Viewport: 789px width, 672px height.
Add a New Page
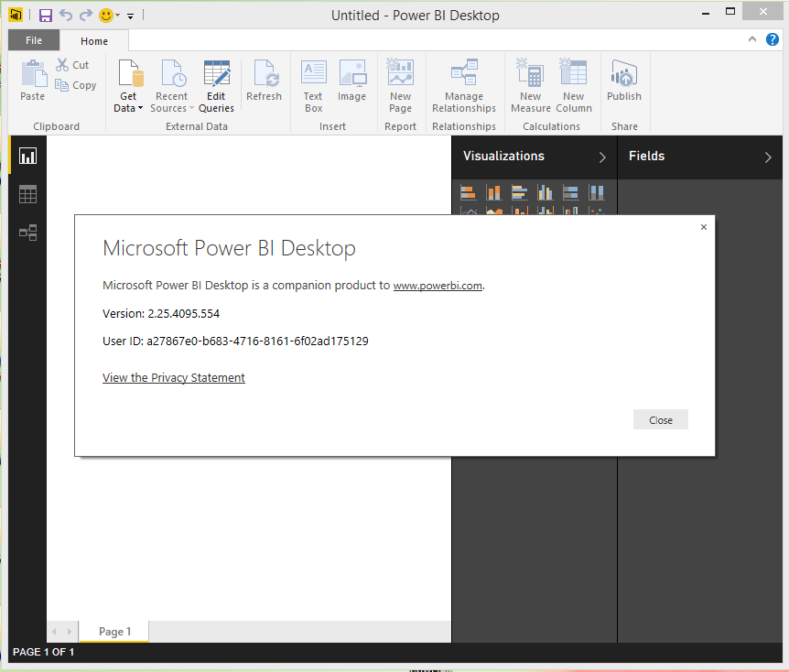coord(401,85)
